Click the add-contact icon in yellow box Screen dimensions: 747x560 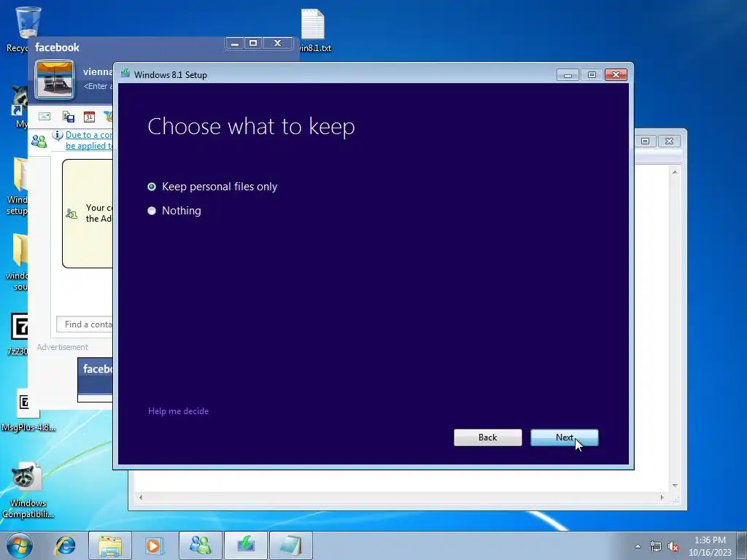coord(71,214)
